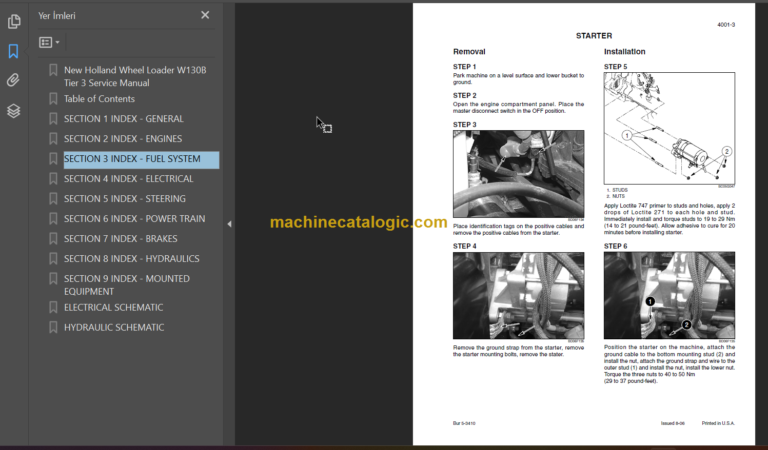Click the STEP 6 starter installation photo
Image resolution: width=768 pixels, height=450 pixels.
669,296
